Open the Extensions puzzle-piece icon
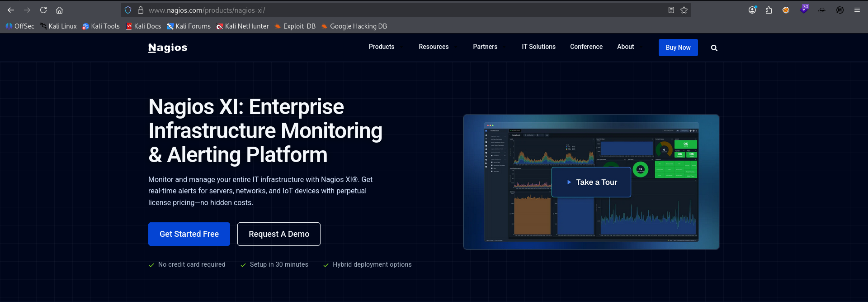Image resolution: width=868 pixels, height=302 pixels. click(769, 10)
